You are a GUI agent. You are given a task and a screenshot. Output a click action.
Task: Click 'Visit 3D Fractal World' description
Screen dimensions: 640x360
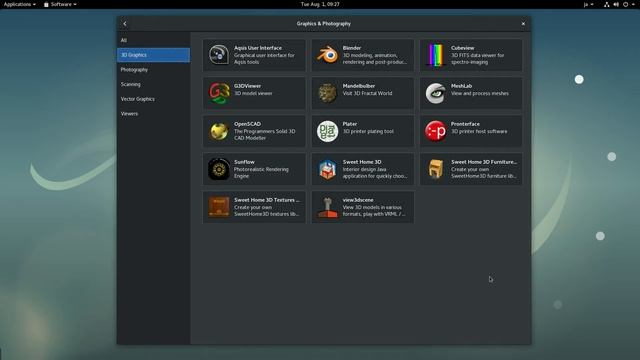click(367, 93)
